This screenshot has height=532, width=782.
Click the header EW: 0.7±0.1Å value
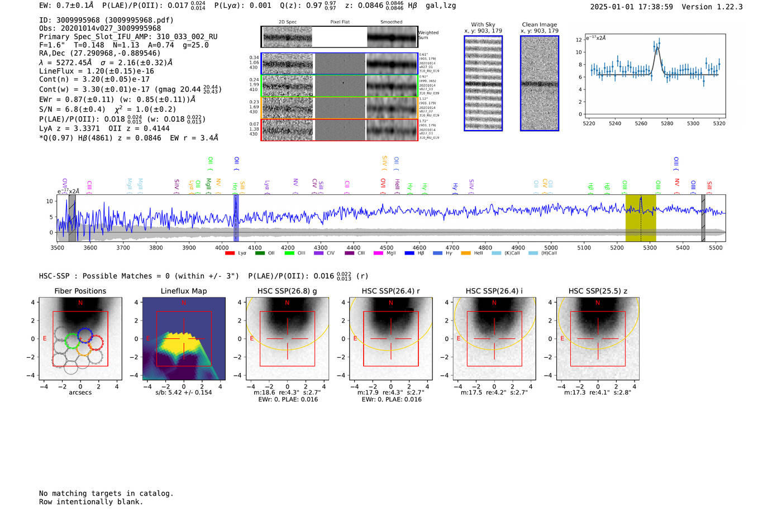click(x=66, y=6)
